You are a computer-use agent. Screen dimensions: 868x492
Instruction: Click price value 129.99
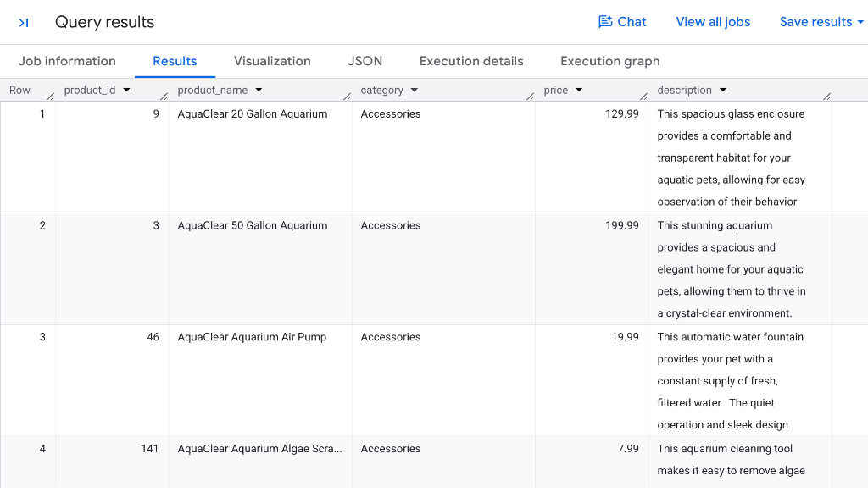pyautogui.click(x=621, y=114)
